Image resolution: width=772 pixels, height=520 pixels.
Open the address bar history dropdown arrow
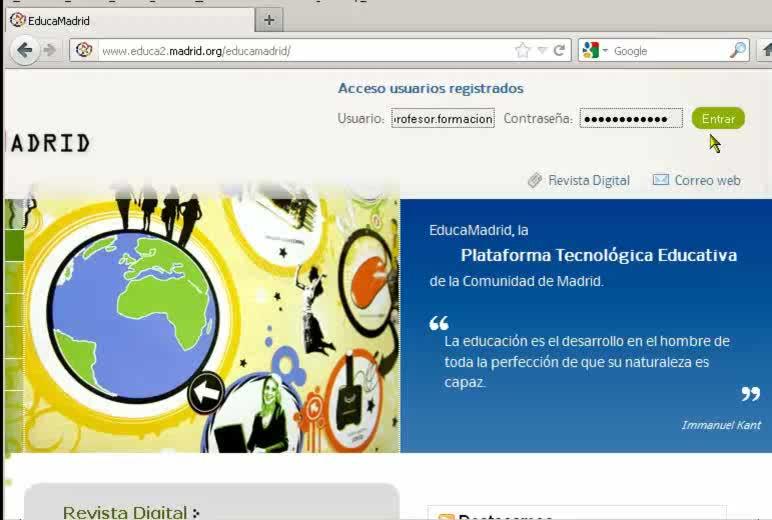542,50
